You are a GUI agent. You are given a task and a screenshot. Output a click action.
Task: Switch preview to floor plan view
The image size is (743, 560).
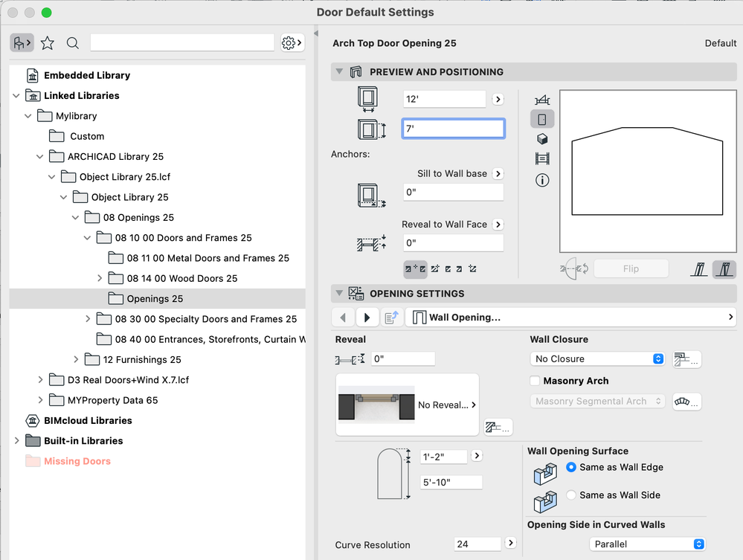(542, 100)
